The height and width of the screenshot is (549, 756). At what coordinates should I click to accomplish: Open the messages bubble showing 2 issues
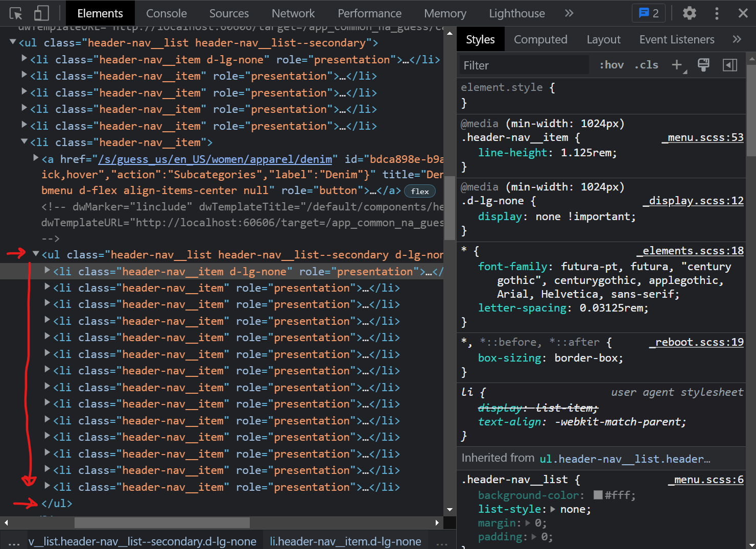coord(648,13)
